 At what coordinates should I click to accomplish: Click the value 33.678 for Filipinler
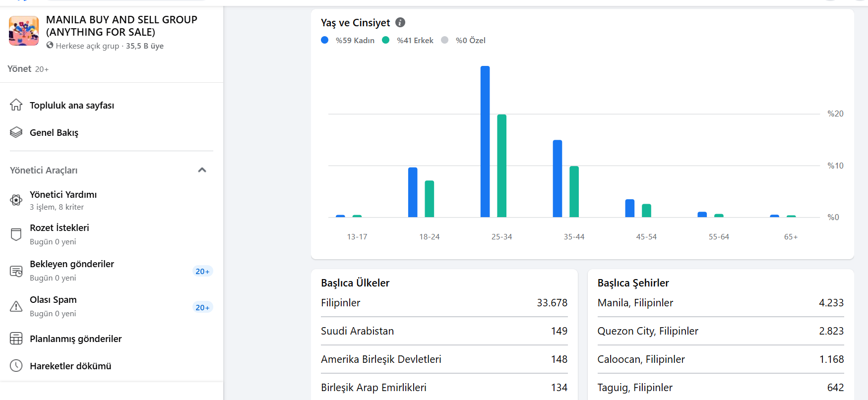pos(552,303)
